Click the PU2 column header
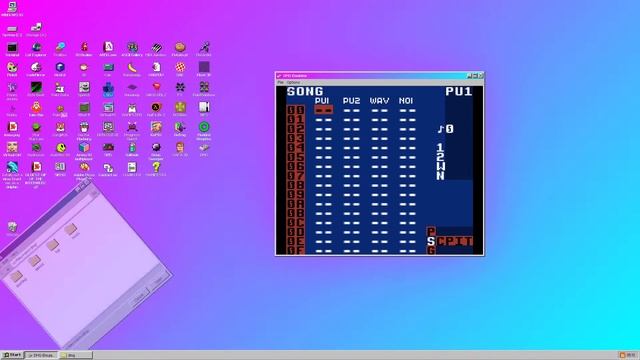 pos(351,100)
